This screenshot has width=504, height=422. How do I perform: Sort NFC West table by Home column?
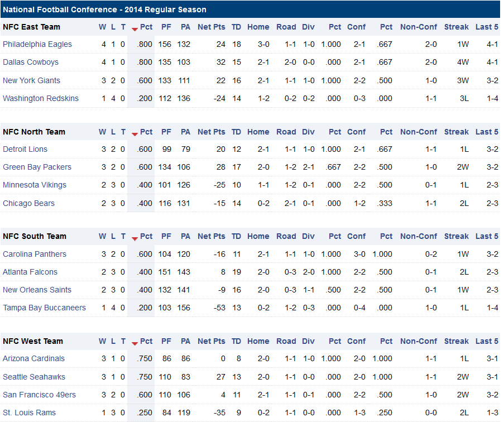point(258,341)
